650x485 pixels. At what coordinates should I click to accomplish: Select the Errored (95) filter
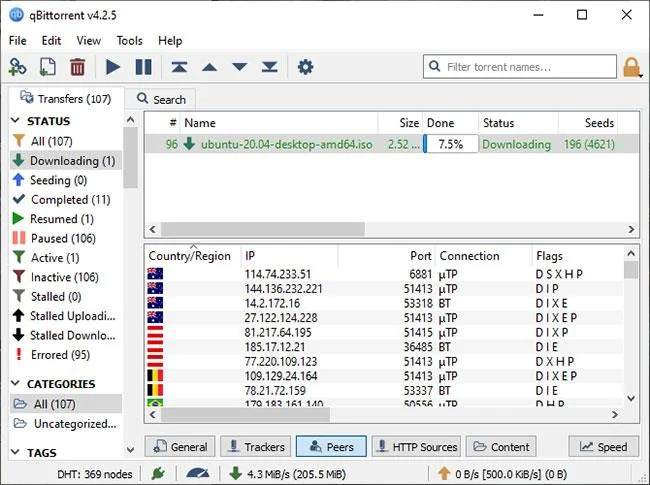(x=66, y=354)
